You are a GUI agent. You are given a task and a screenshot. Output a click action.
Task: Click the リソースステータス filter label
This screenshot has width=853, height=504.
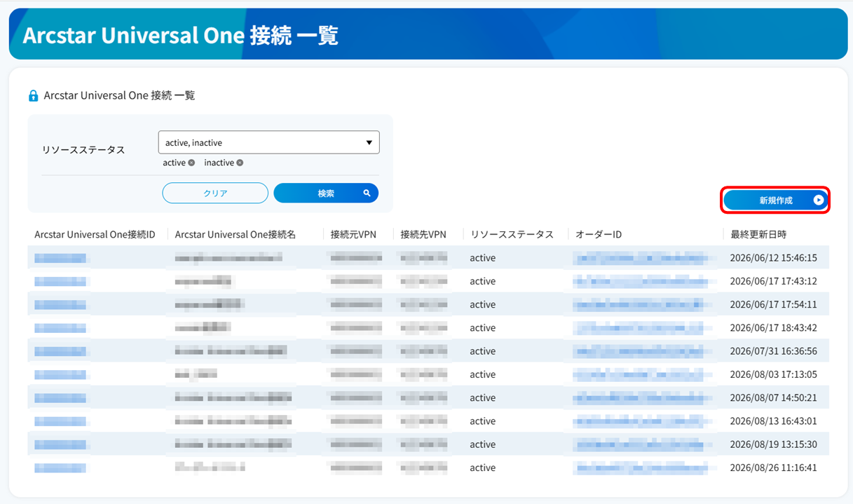[x=83, y=150]
